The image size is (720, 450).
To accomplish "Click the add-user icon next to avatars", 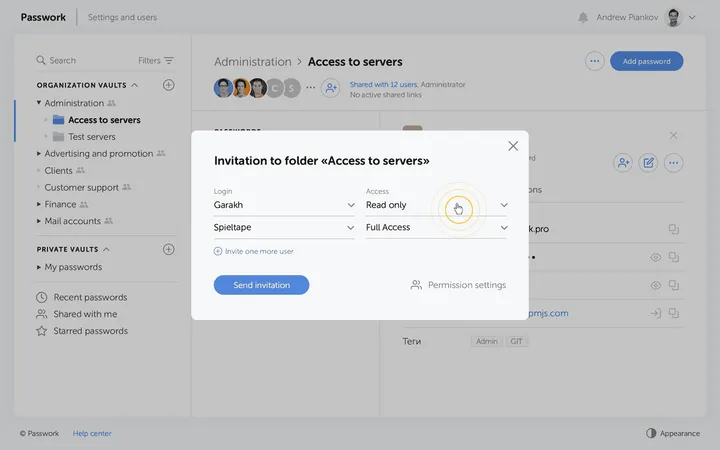I will 331,88.
